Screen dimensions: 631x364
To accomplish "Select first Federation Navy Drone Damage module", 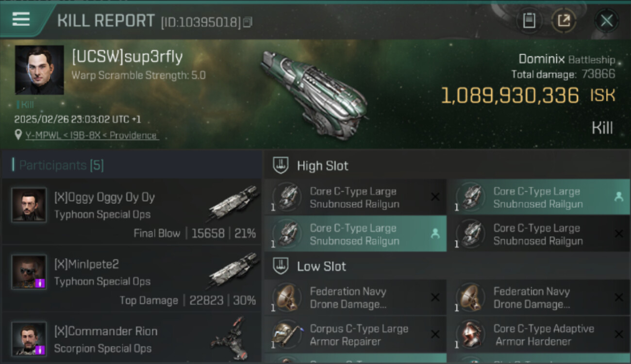I will pyautogui.click(x=354, y=298).
